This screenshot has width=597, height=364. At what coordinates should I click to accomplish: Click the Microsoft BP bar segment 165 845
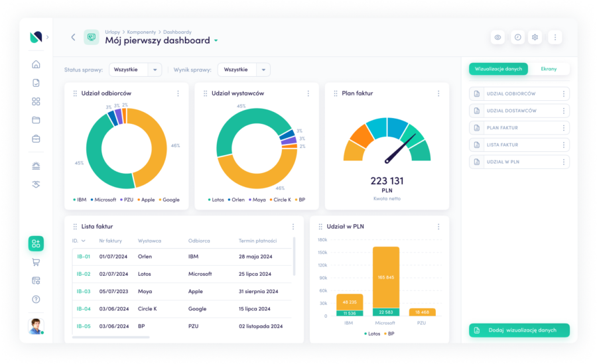click(385, 277)
